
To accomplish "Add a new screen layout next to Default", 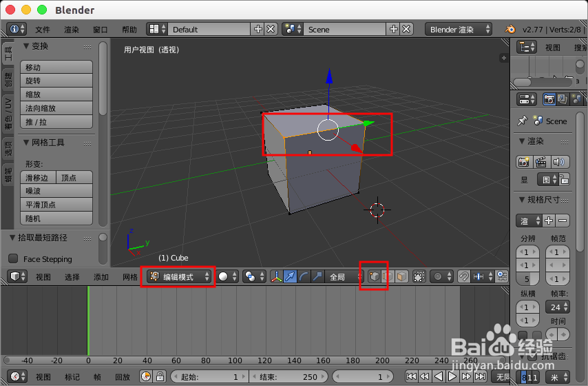I will [x=258, y=29].
